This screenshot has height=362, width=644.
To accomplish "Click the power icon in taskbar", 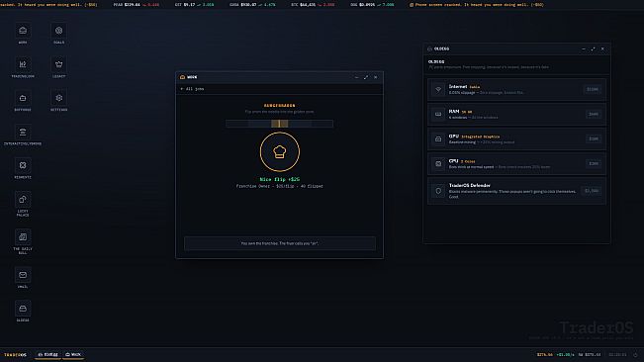I will pos(635,355).
